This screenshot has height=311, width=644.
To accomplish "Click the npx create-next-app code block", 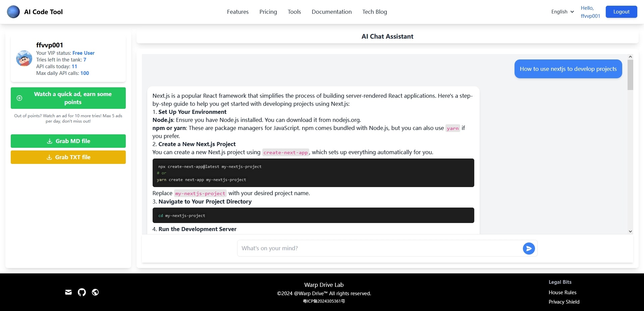I will point(313,173).
